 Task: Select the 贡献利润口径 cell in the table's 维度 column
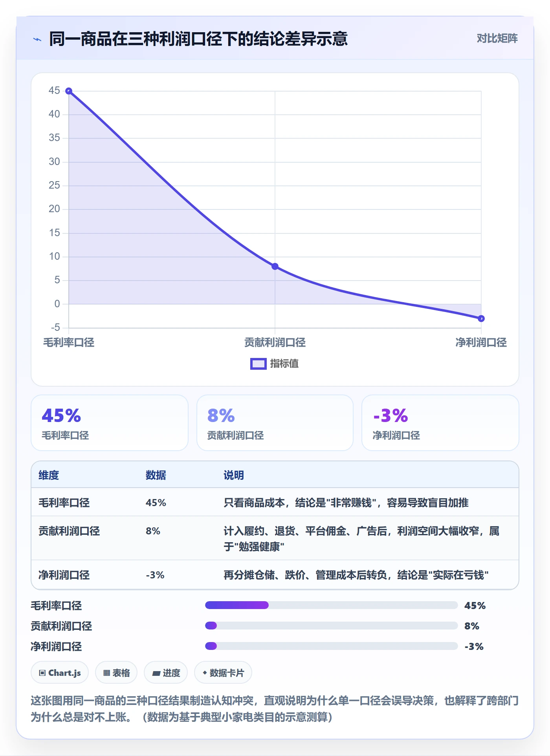click(69, 531)
